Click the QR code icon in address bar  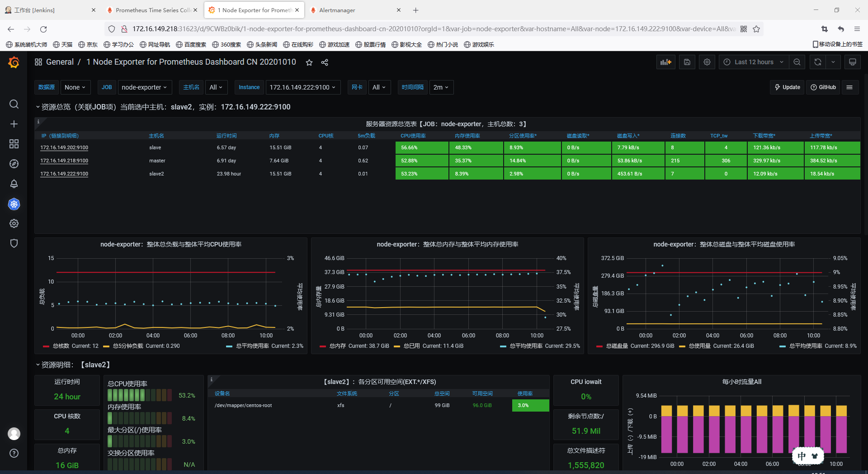coord(744,29)
